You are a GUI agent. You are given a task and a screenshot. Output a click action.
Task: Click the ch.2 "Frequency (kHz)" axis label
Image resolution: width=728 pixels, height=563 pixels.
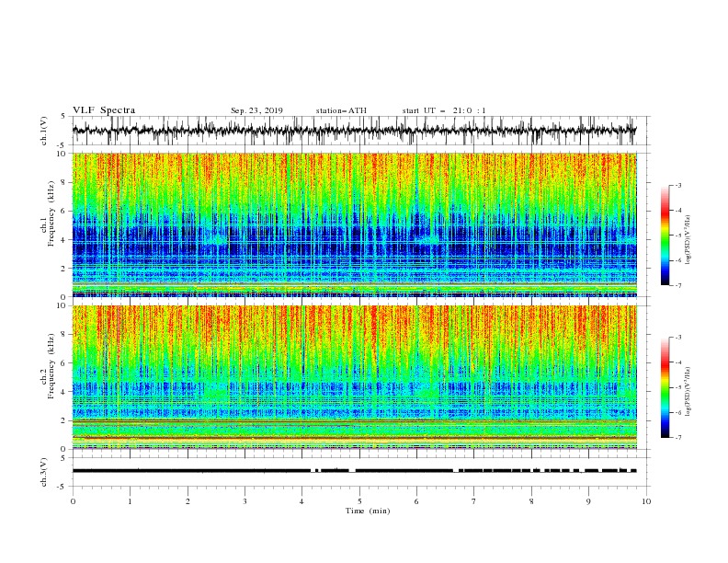click(x=51, y=366)
